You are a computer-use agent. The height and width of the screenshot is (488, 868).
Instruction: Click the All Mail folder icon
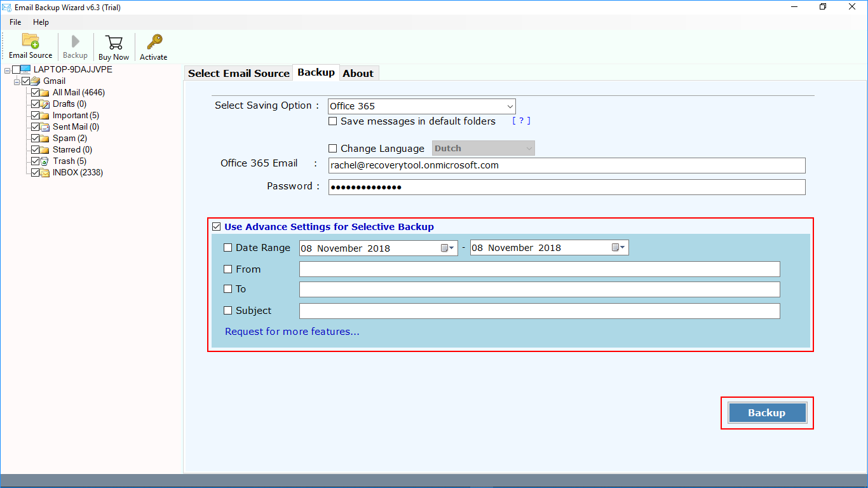pos(45,92)
